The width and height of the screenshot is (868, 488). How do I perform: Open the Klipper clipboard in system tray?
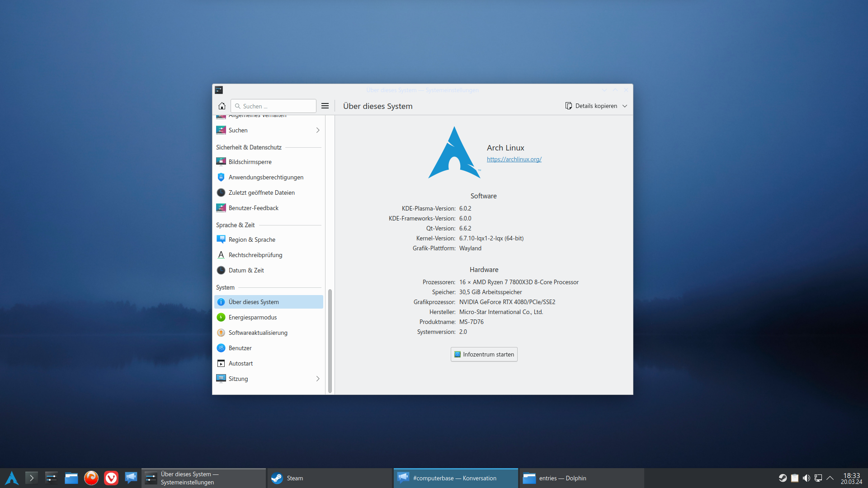tap(795, 478)
